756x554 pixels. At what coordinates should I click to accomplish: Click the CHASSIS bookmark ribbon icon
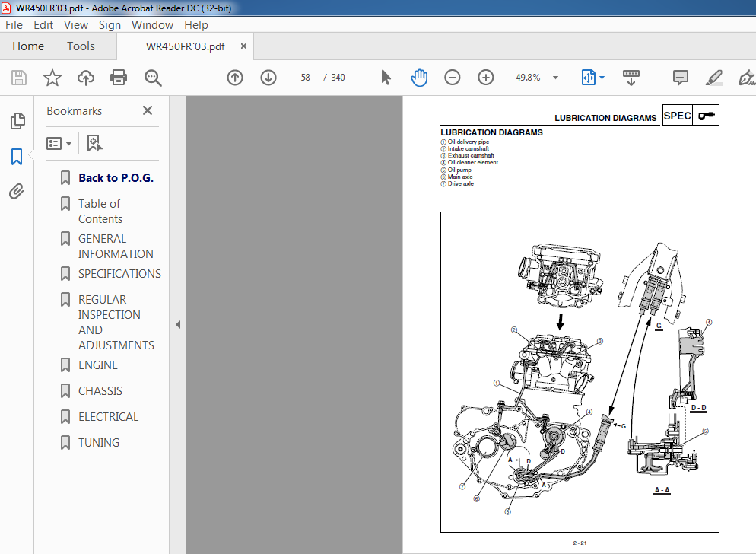pos(65,391)
